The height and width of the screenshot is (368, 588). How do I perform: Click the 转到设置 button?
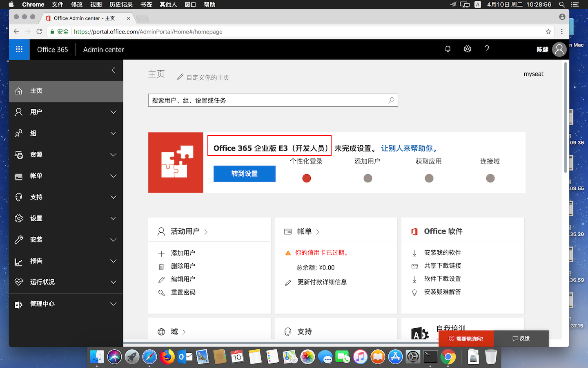(x=245, y=173)
